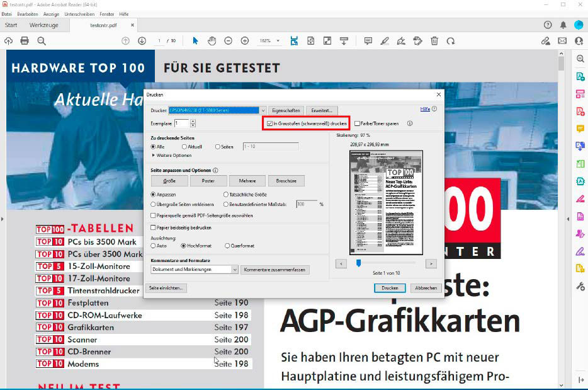Go to previous page with up arrow icon

pos(126,41)
